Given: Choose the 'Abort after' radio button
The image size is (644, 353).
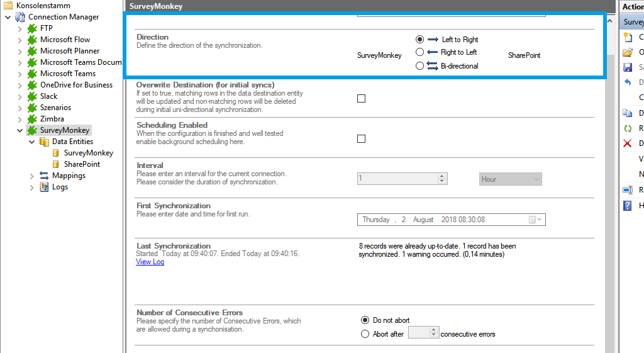Looking at the screenshot, I should pyautogui.click(x=365, y=334).
